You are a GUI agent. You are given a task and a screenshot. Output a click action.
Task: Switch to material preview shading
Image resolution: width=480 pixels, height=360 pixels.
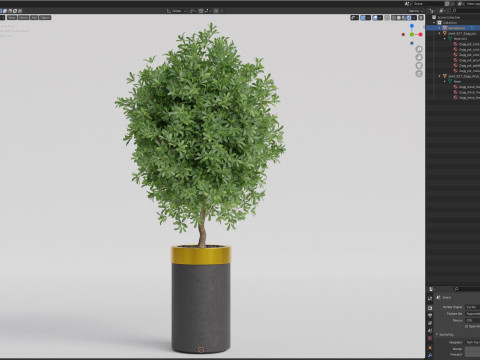pyautogui.click(x=404, y=18)
